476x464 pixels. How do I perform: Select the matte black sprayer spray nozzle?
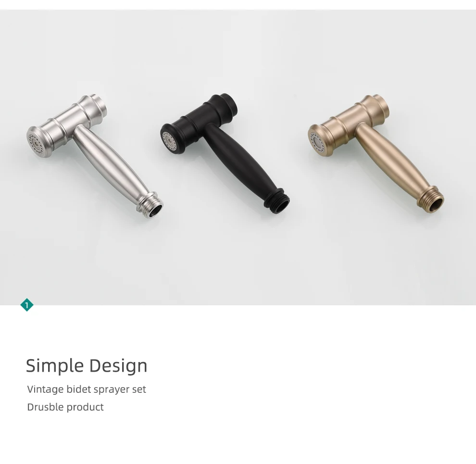coord(169,139)
